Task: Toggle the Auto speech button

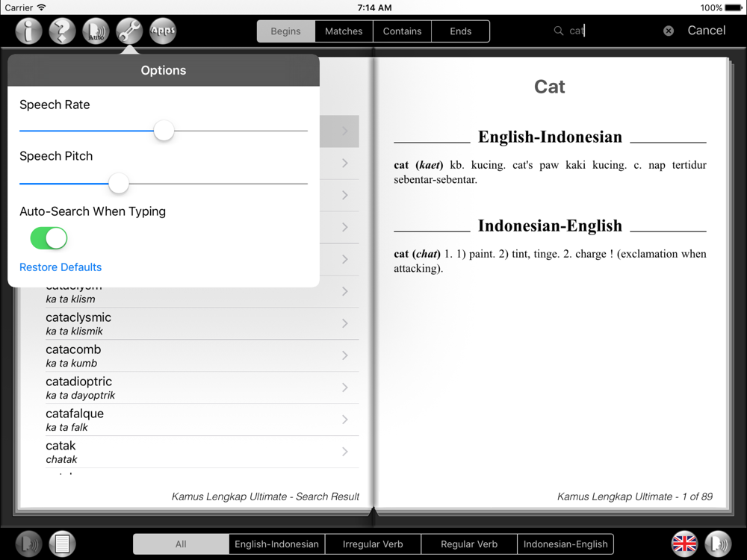Action: click(96, 31)
